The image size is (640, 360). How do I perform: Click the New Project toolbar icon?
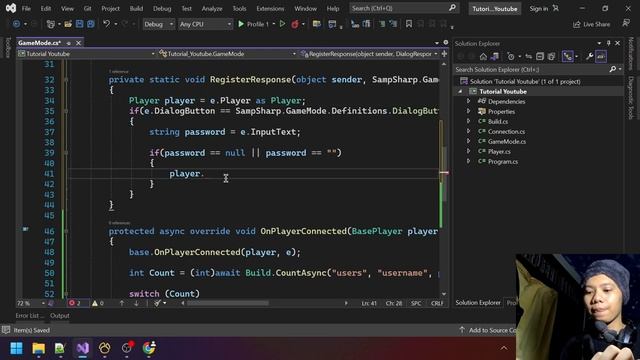pos(51,24)
